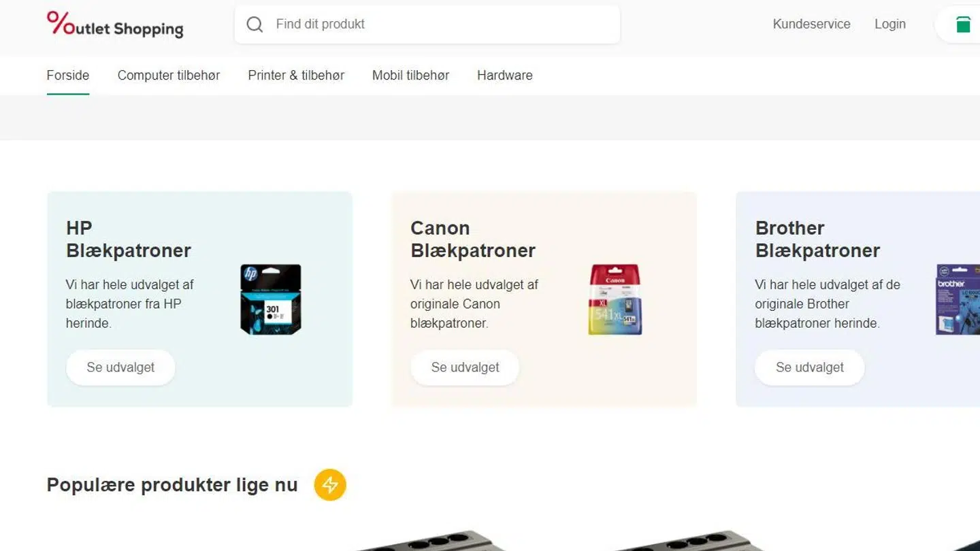Click the search magnifier icon
Screen dimensions: 980x551
[255, 24]
